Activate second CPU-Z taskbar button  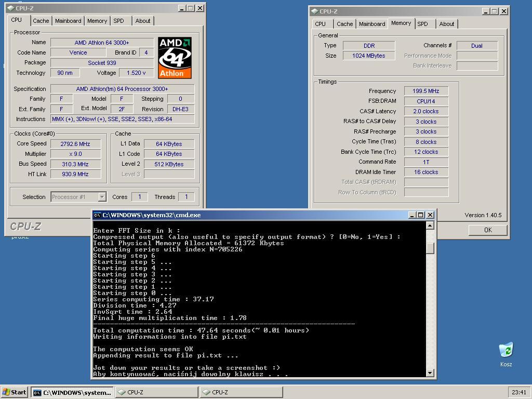tap(241, 393)
